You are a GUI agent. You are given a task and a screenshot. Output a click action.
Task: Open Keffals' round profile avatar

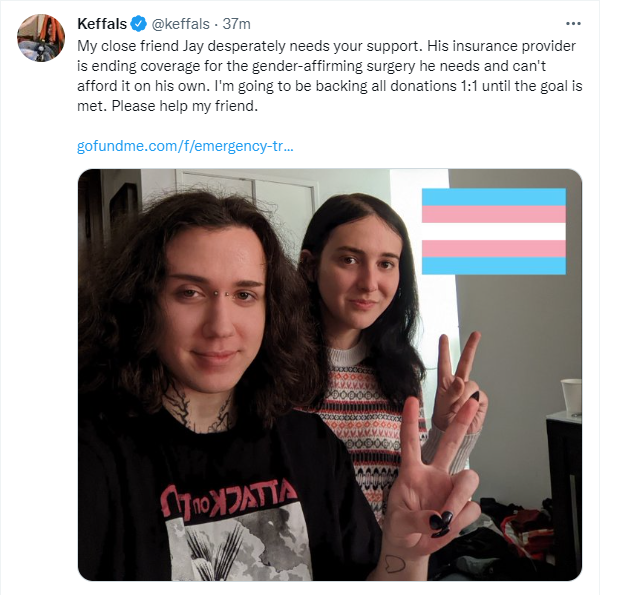[x=41, y=38]
